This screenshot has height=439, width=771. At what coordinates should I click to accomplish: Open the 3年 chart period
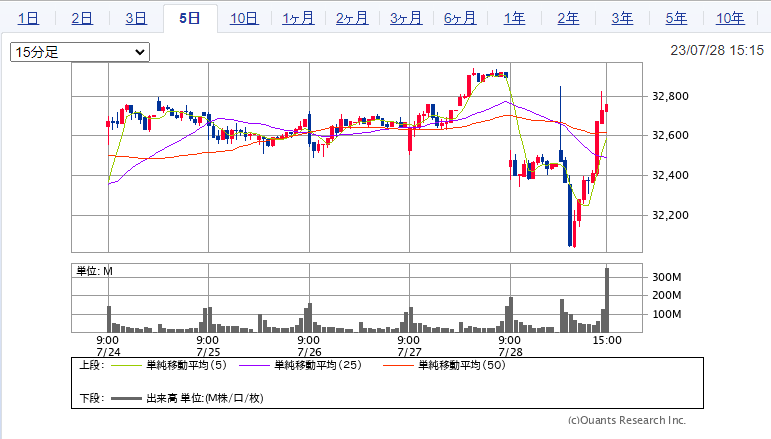623,18
